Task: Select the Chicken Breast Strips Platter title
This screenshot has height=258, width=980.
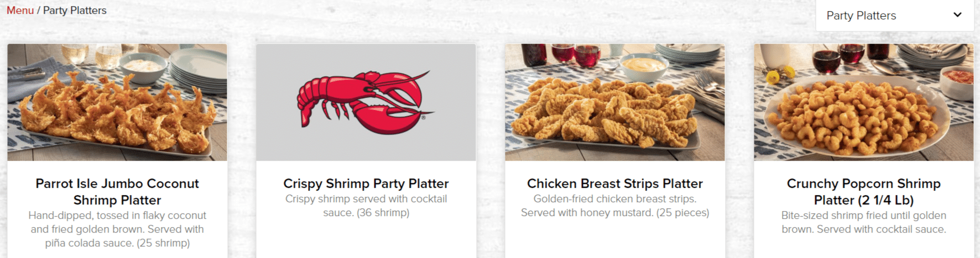Action: point(615,183)
